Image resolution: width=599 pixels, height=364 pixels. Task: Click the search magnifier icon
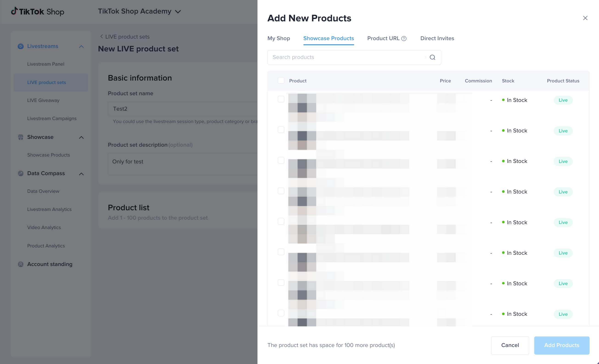point(432,57)
